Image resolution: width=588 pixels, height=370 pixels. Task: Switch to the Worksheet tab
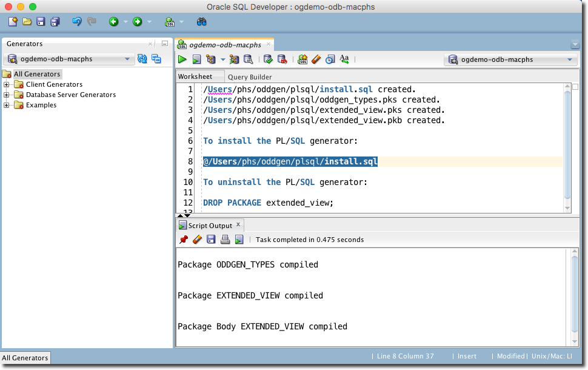click(195, 76)
